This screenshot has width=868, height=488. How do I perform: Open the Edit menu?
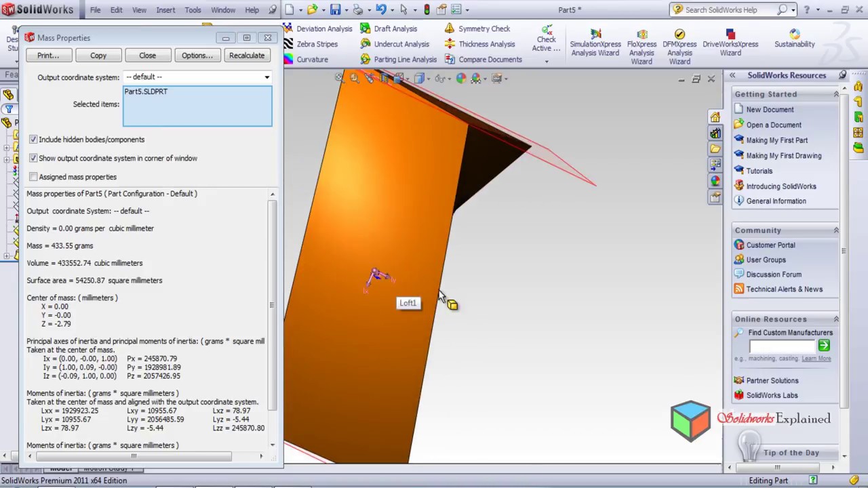[117, 10]
